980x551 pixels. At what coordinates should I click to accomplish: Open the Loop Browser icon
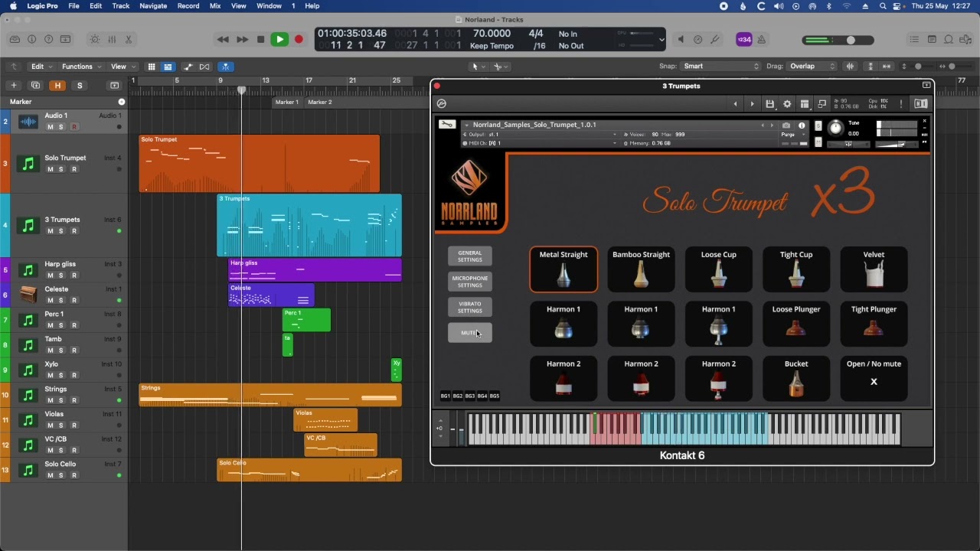[x=949, y=40]
